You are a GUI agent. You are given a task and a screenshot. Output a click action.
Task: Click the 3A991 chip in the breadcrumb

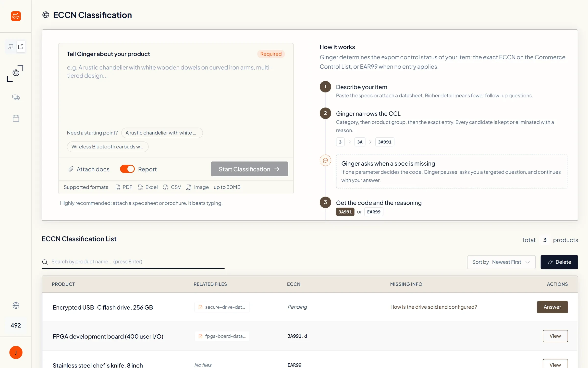click(385, 142)
